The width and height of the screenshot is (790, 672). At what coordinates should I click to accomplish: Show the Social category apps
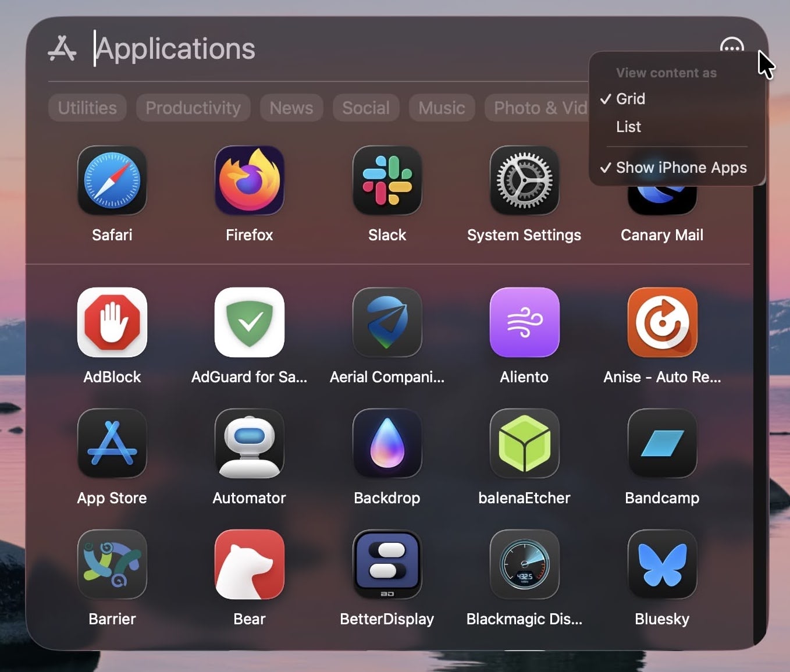[x=365, y=108]
